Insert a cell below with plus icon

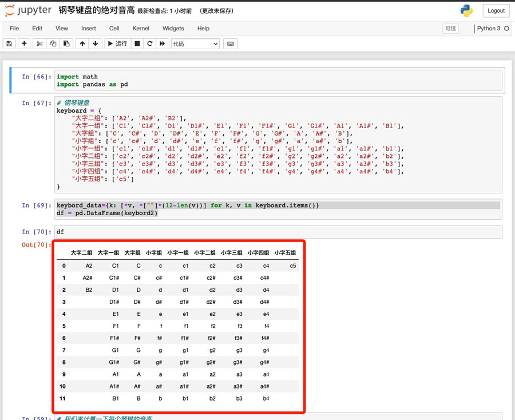coord(24,43)
